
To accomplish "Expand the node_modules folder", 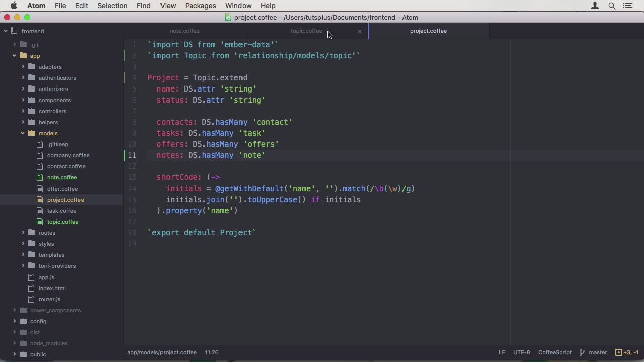I will [x=14, y=343].
